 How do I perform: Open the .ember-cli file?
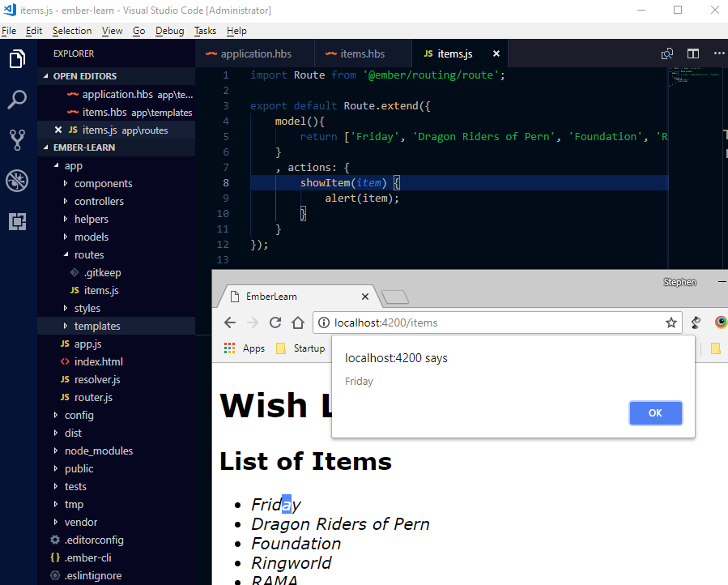point(87,557)
